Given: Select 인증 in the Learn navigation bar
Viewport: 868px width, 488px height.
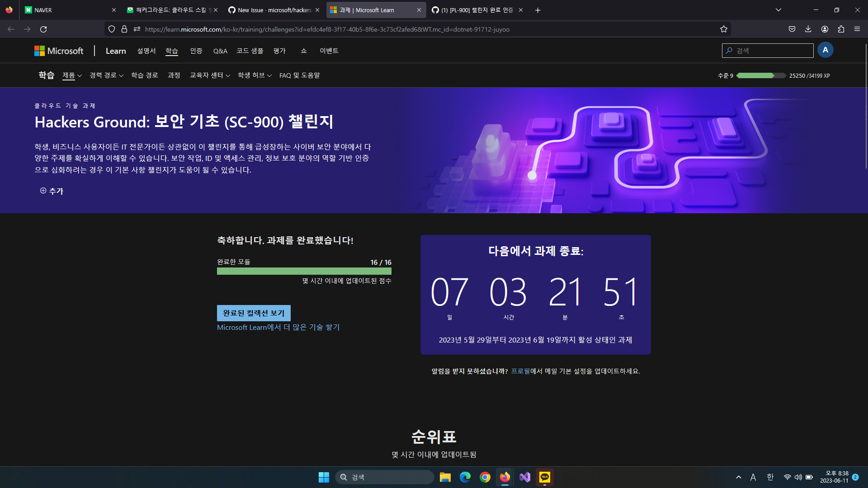Looking at the screenshot, I should click(x=196, y=51).
